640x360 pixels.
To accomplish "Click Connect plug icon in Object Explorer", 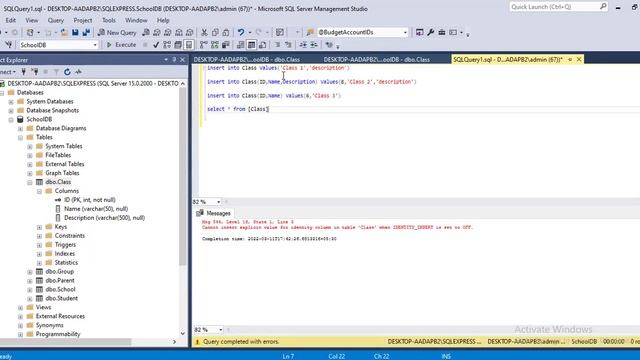I will (x=24, y=72).
